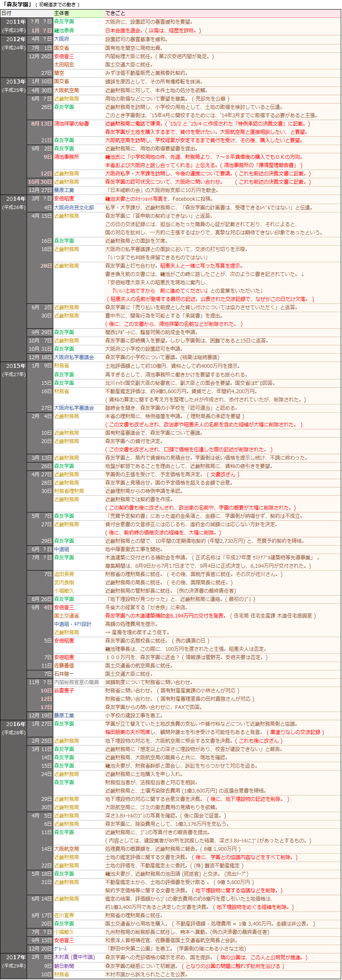342x980 pixels.
Task: Click the actor 朝日新聞
Action: click(x=64, y=966)
